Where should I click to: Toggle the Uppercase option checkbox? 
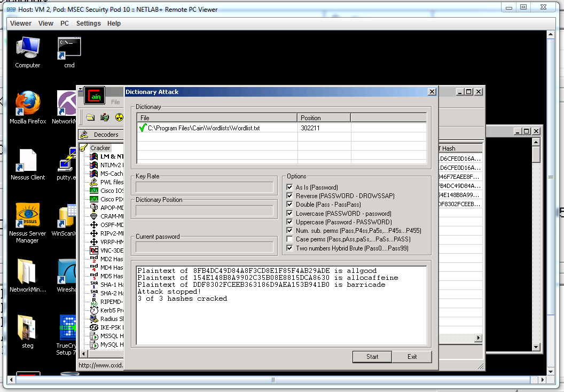tap(289, 222)
